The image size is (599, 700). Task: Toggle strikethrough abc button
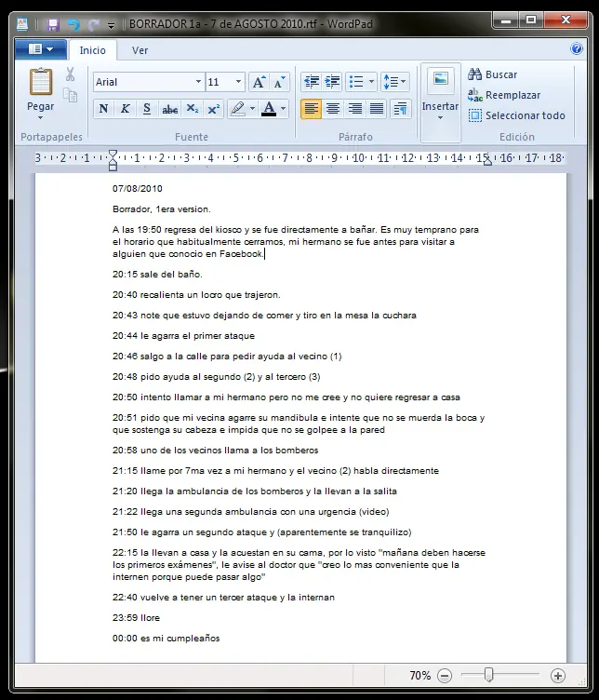[169, 109]
